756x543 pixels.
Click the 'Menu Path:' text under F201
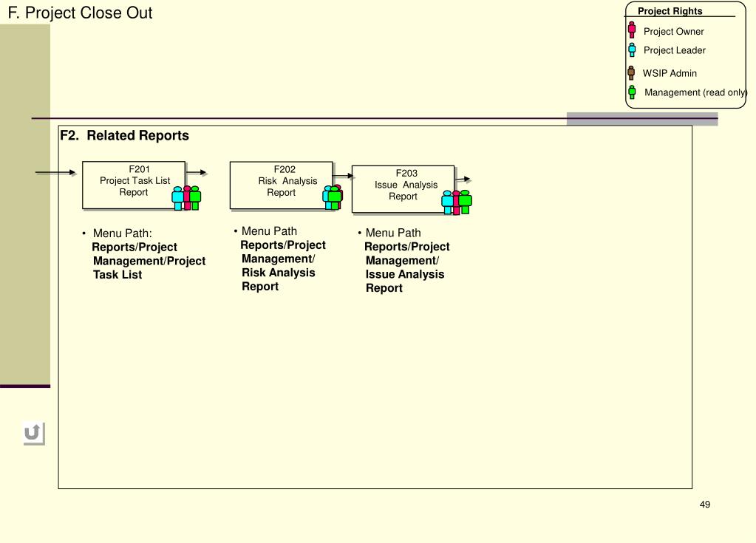pos(123,233)
